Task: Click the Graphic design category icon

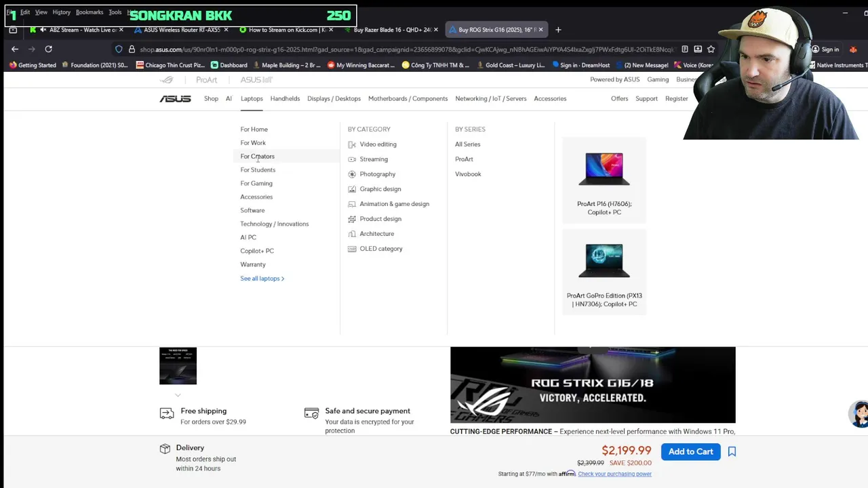Action: click(x=352, y=189)
